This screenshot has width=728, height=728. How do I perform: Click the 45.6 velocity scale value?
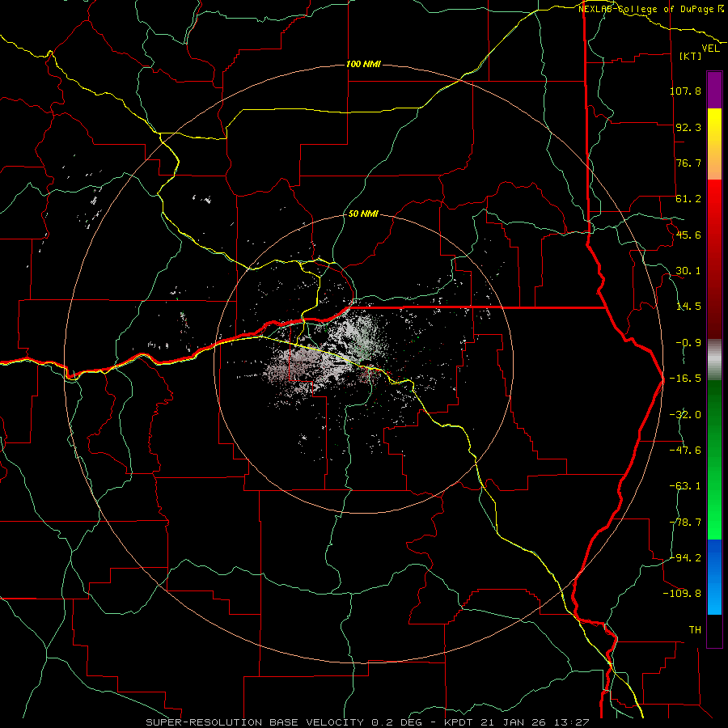click(688, 235)
